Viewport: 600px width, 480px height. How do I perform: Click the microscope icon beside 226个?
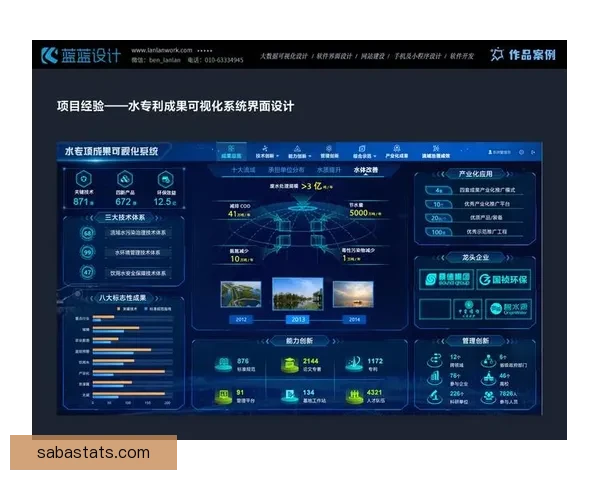pos(435,396)
